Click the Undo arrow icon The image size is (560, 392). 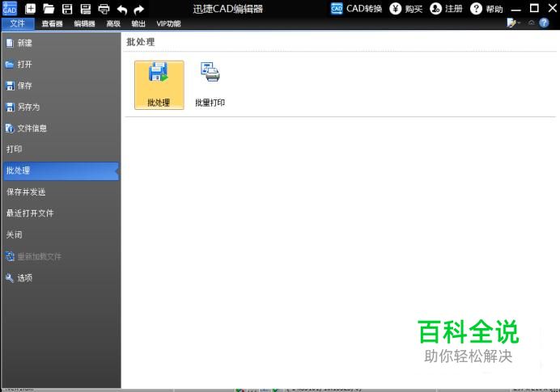coord(121,9)
